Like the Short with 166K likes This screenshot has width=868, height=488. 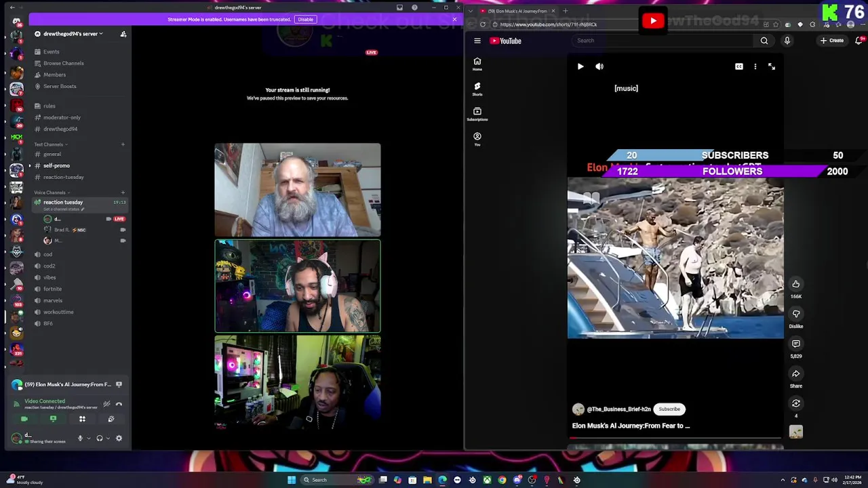click(796, 284)
